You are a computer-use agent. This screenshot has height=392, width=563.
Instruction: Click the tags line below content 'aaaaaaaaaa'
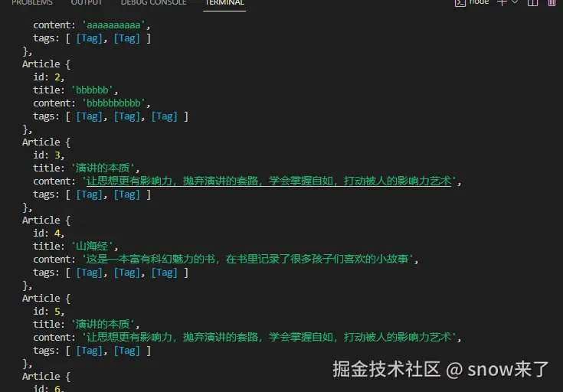coord(92,38)
